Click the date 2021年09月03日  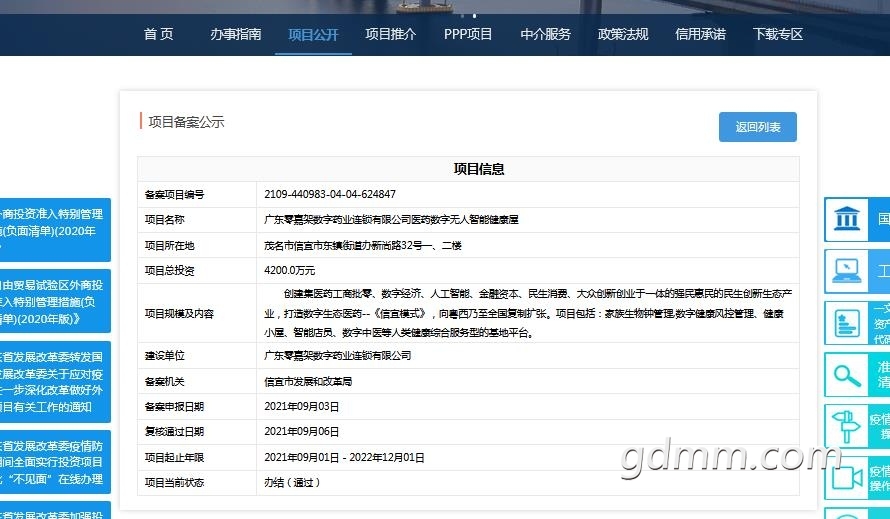tap(301, 407)
